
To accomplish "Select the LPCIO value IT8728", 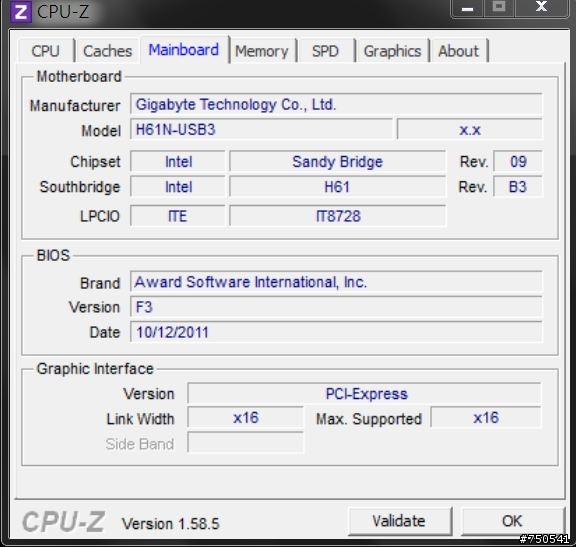I will [338, 216].
